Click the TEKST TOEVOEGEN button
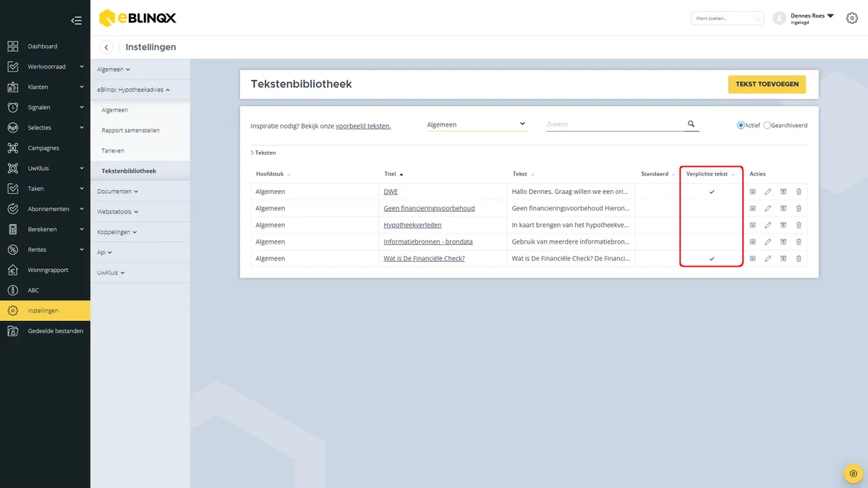The height and width of the screenshot is (488, 868). (x=767, y=84)
